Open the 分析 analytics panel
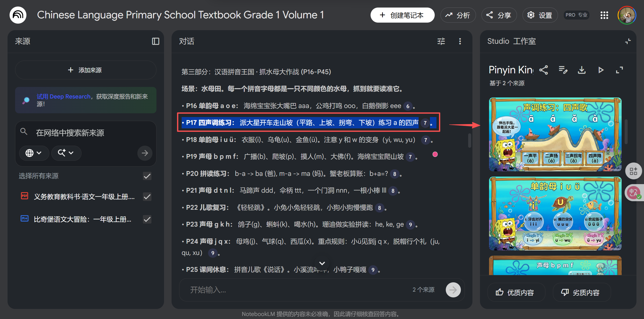Screen dimensions: 644x319 pyautogui.click(x=458, y=15)
